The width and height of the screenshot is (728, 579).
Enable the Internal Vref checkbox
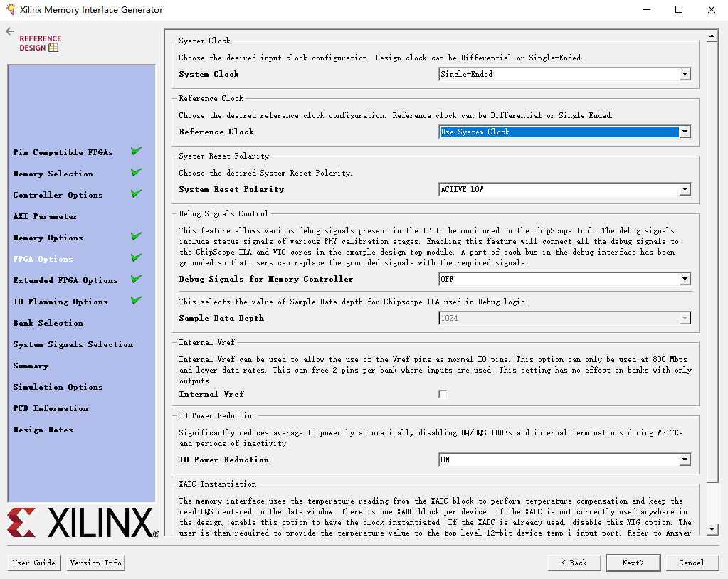point(443,394)
